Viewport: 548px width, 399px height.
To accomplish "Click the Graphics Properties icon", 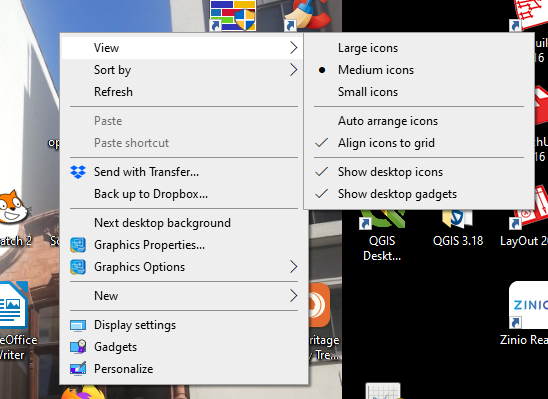I will click(x=78, y=245).
